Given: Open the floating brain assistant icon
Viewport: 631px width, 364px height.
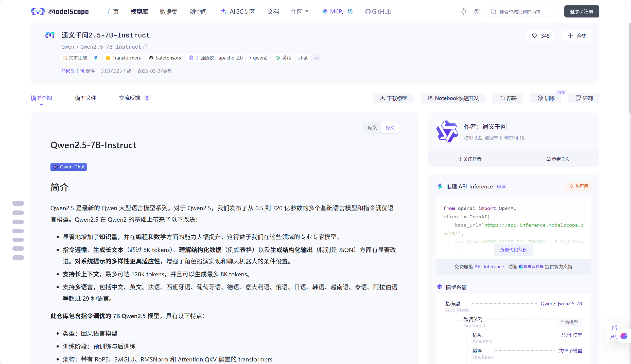Looking at the screenshot, I should [624, 336].
